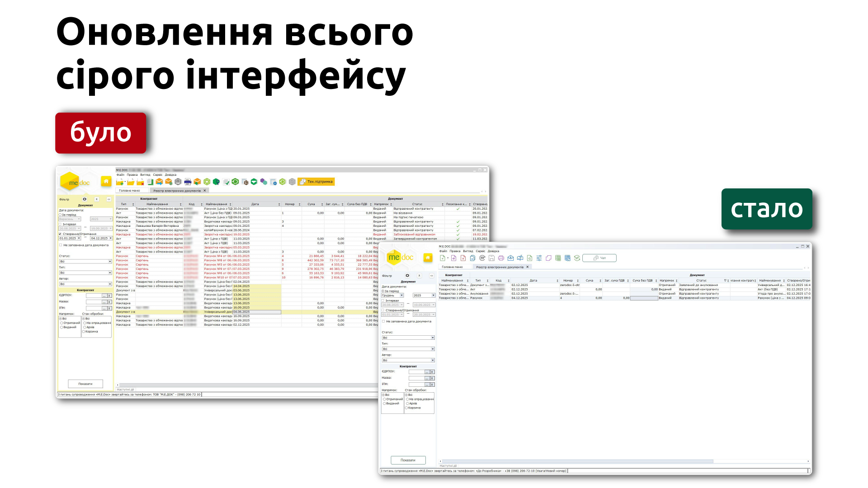
Task: Switch to Головне меню tab in стало window
Action: [x=452, y=267]
